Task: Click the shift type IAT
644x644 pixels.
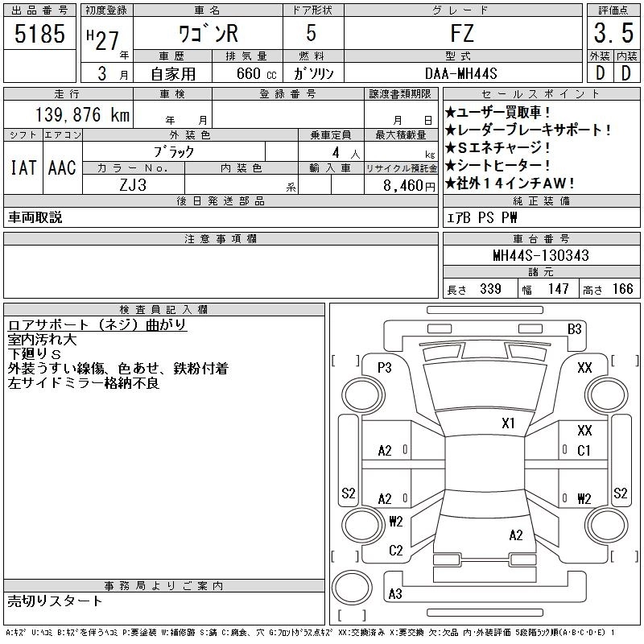Action: 23,167
